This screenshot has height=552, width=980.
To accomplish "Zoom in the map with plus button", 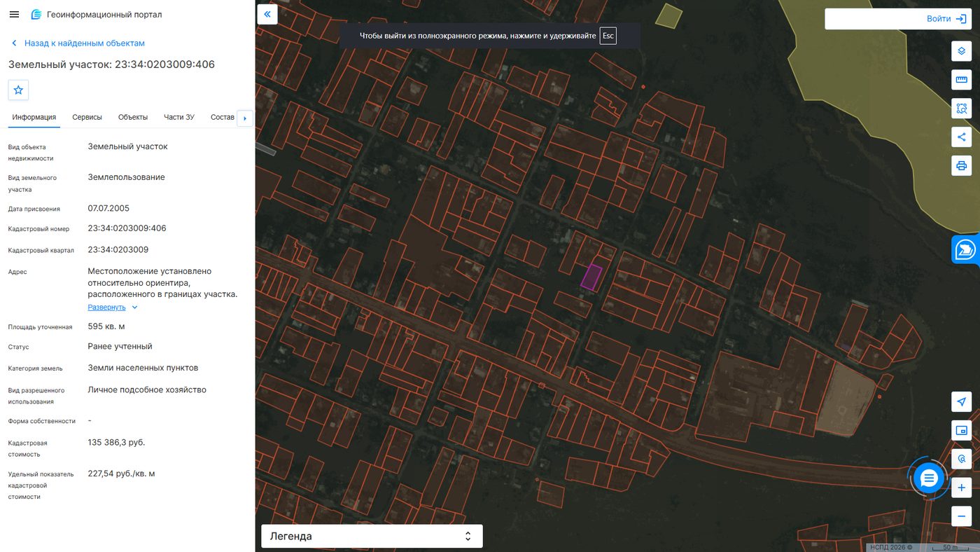I will 962,488.
